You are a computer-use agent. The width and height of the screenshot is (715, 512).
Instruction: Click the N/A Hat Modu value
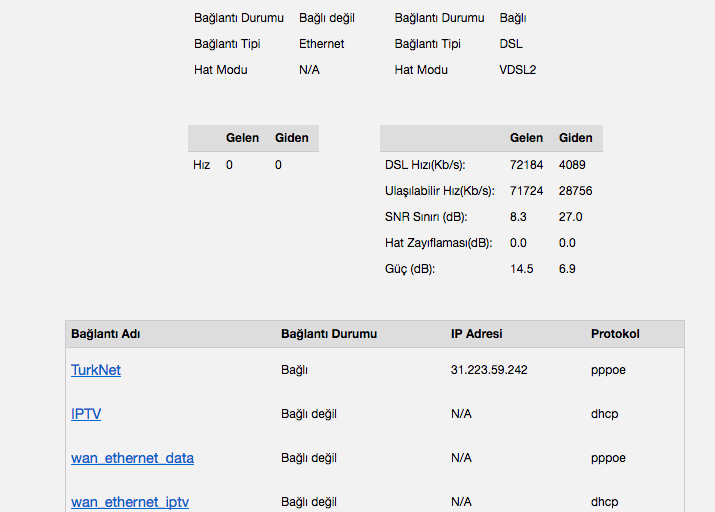pyautogui.click(x=309, y=70)
